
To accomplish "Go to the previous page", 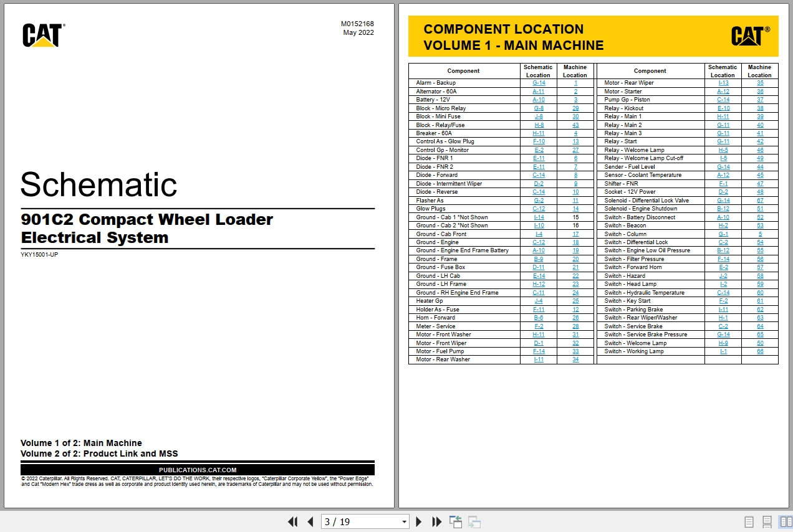I will click(310, 522).
